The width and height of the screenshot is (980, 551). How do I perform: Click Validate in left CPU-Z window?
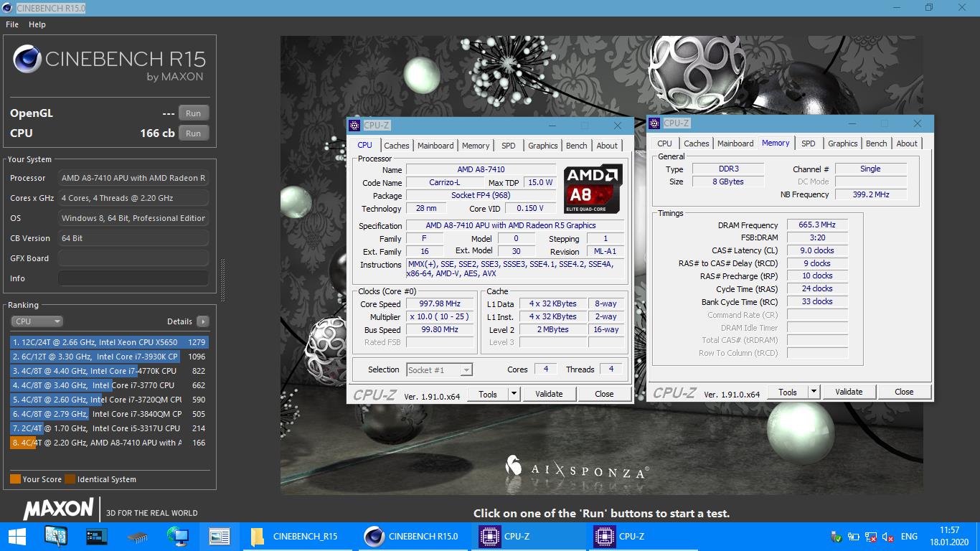tap(549, 394)
